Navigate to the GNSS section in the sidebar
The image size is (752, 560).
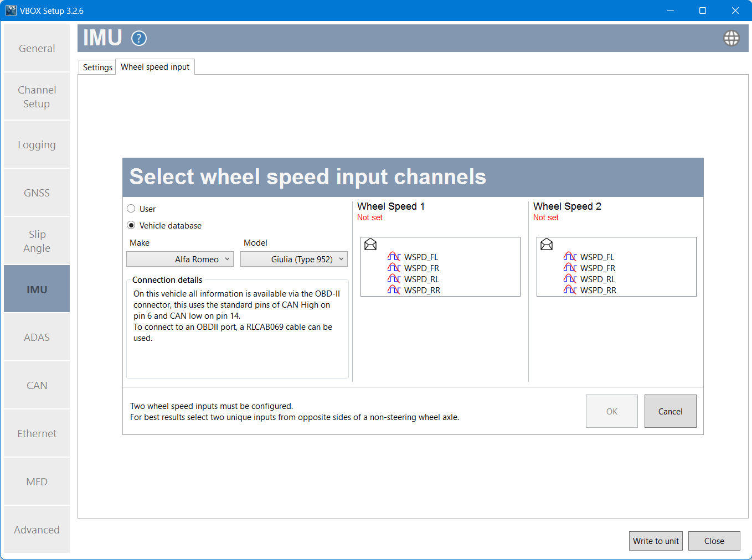(x=37, y=193)
